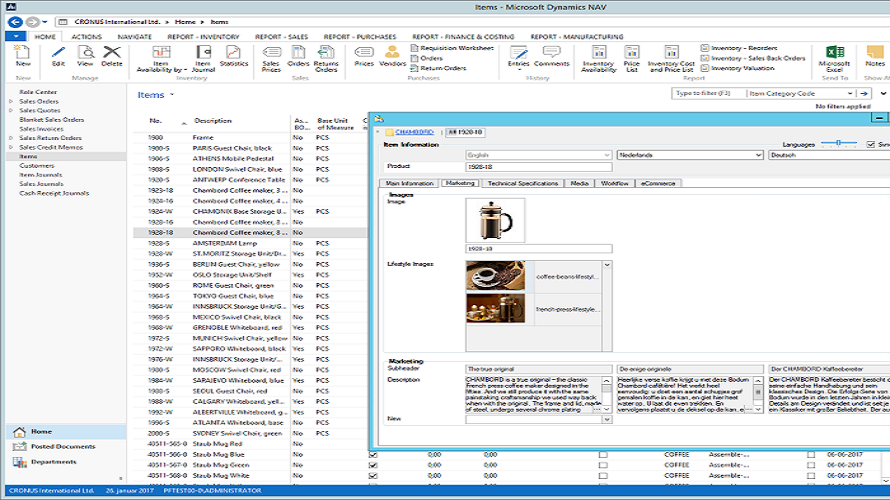The height and width of the screenshot is (500, 890).
Task: Switch to the Technical Specifications tab
Action: coord(523,183)
